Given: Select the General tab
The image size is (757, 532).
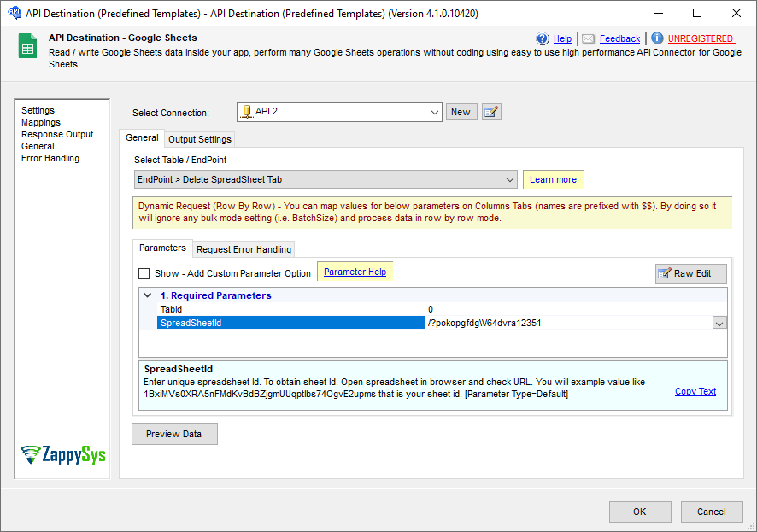Looking at the screenshot, I should [142, 138].
